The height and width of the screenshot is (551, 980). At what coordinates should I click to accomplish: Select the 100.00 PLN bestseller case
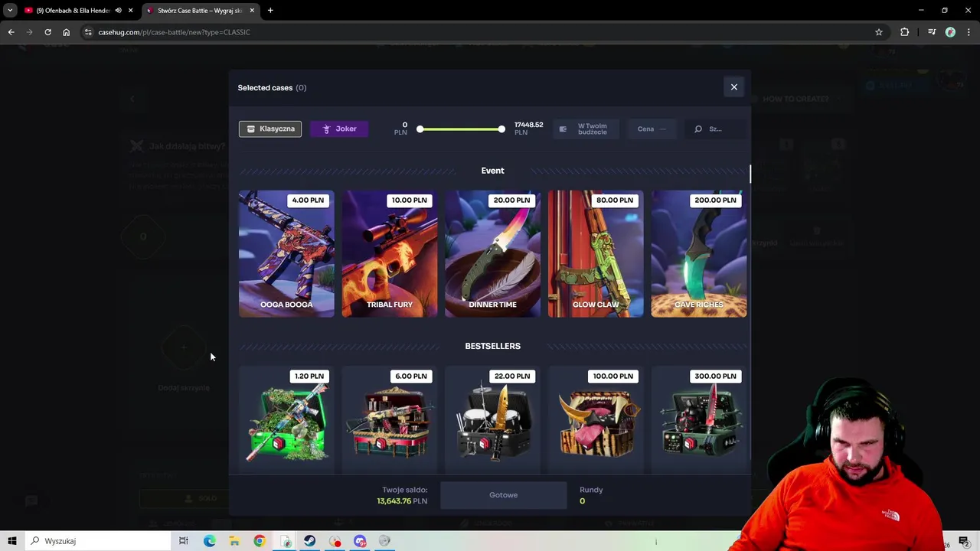click(x=596, y=419)
